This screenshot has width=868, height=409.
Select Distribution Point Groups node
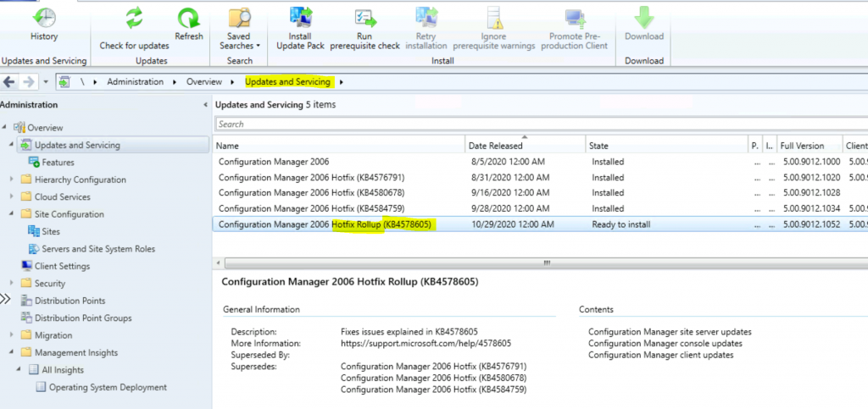[x=83, y=318]
